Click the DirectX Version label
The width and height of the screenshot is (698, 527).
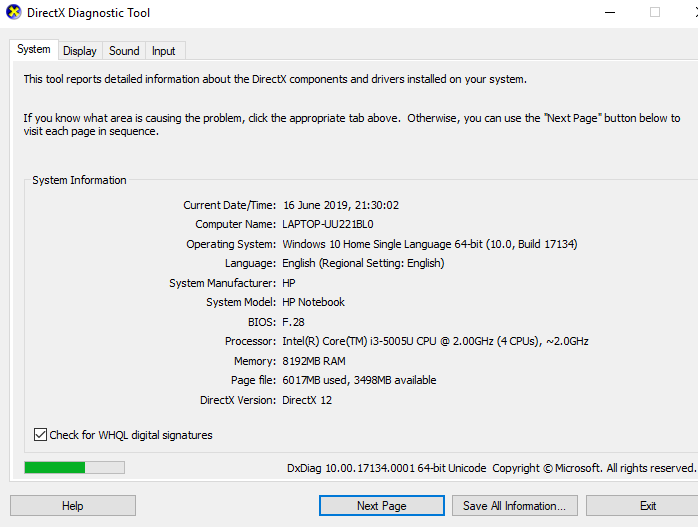click(x=238, y=400)
